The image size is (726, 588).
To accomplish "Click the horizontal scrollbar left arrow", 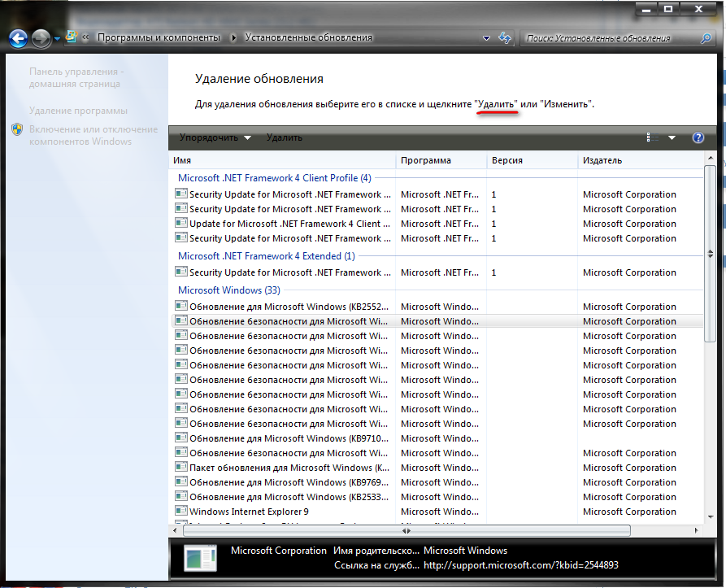I will tap(175, 530).
